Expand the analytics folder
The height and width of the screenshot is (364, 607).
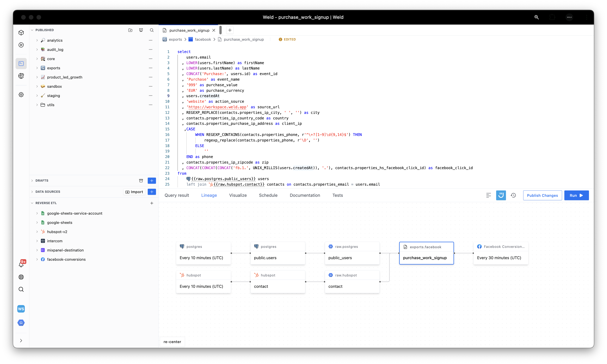(x=37, y=40)
